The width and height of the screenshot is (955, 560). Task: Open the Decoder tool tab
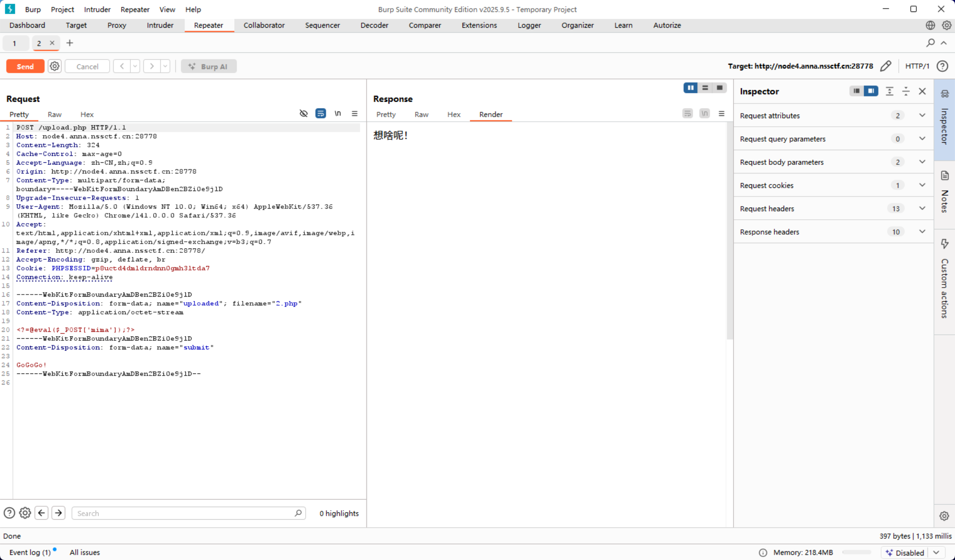point(374,25)
